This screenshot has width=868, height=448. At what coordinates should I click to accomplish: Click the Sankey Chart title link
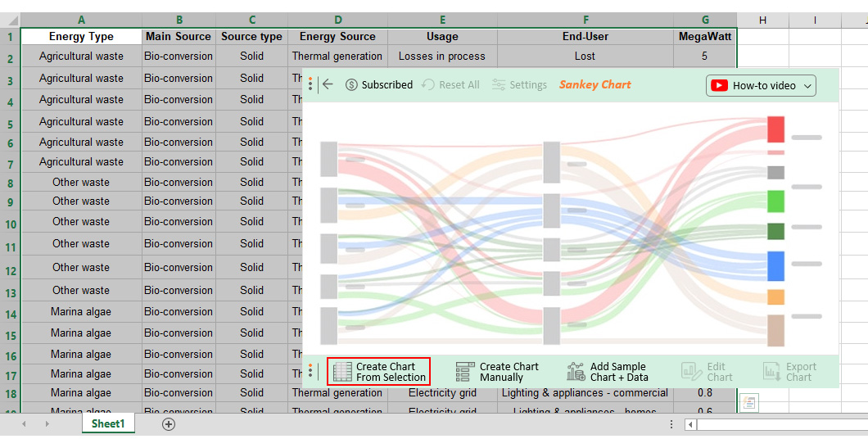595,84
